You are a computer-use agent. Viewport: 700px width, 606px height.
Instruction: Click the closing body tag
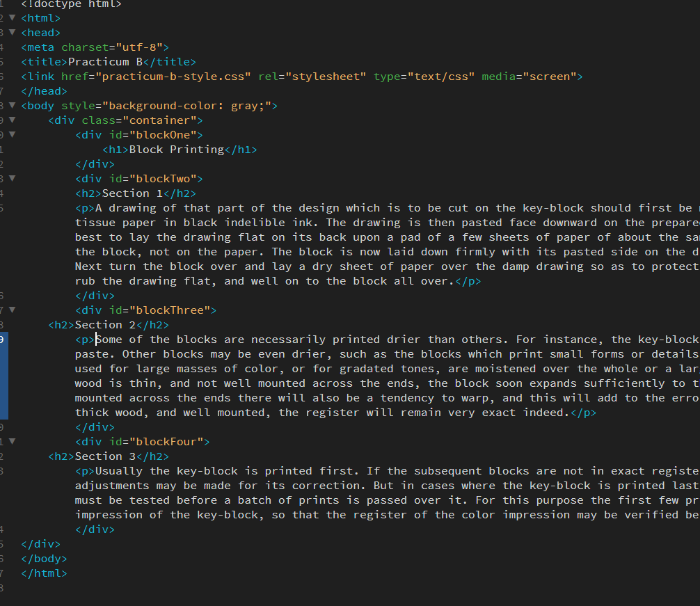pyautogui.click(x=45, y=559)
